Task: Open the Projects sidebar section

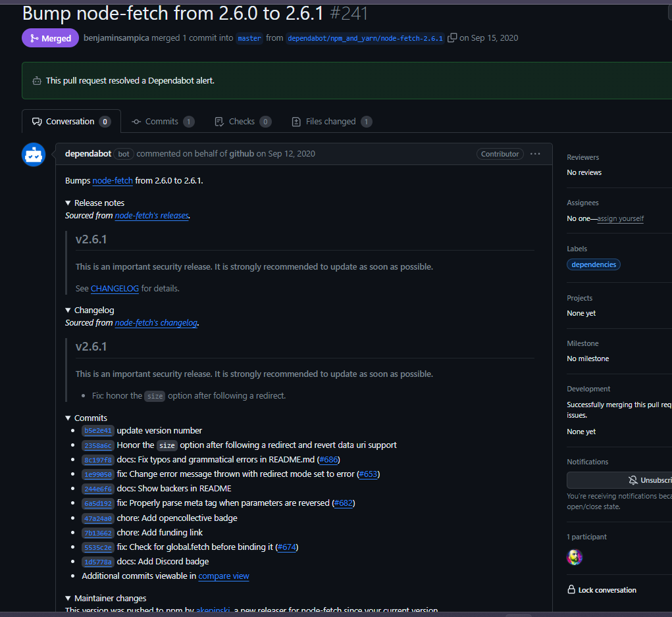Action: pos(579,298)
